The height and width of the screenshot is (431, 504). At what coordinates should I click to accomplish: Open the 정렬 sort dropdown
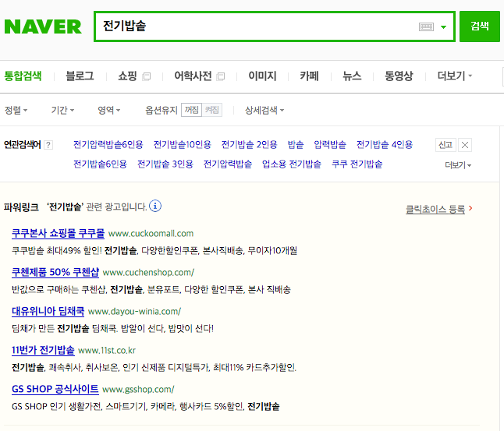pyautogui.click(x=16, y=110)
